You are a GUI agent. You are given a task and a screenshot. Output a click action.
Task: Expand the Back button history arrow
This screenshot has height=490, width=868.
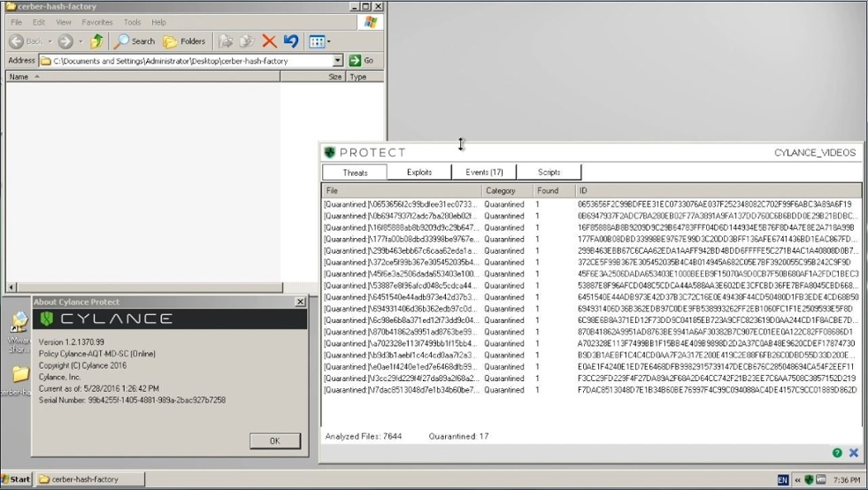click(x=50, y=42)
